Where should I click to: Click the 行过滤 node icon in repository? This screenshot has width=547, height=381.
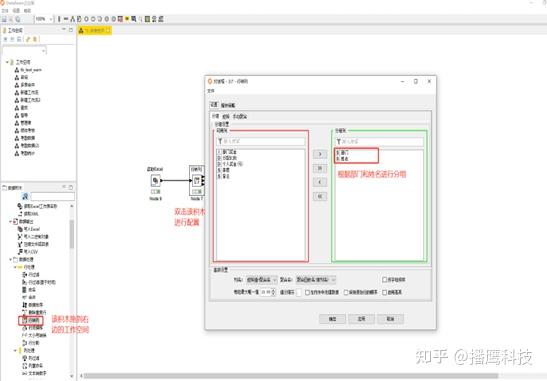pos(24,275)
